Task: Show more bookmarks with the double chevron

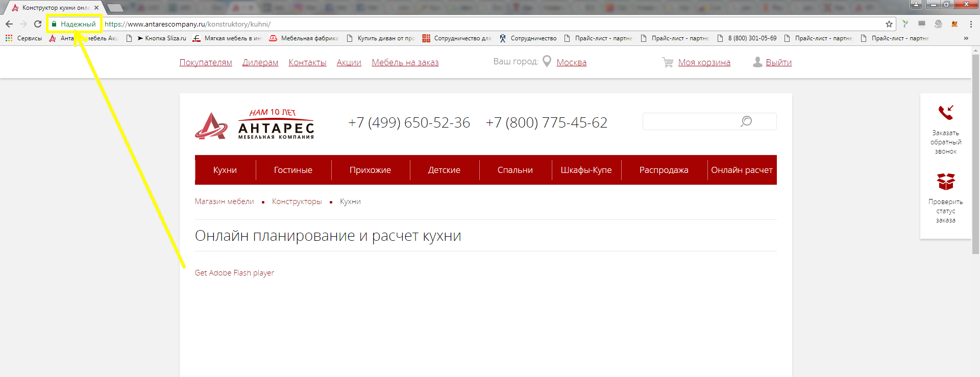Action: coord(966,38)
